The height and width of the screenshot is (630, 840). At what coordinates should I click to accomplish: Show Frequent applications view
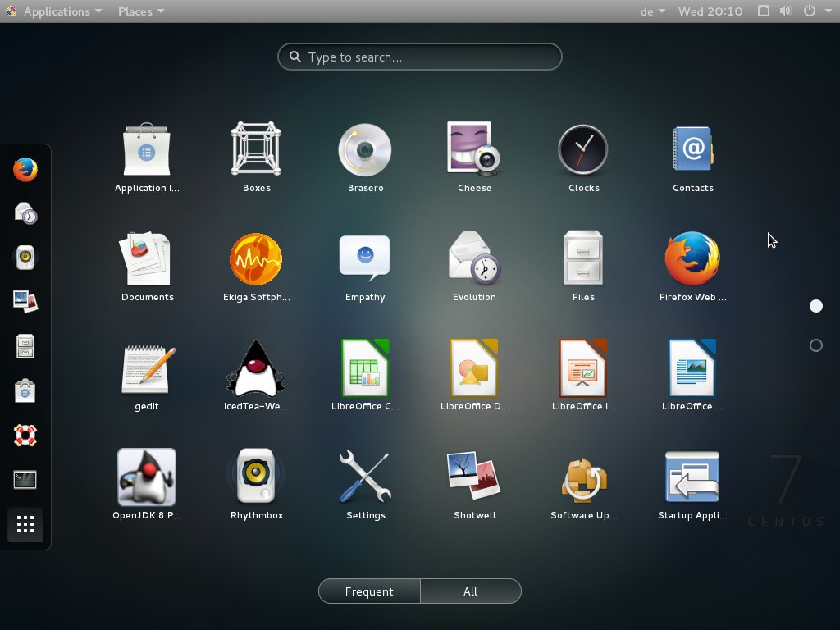pyautogui.click(x=368, y=591)
